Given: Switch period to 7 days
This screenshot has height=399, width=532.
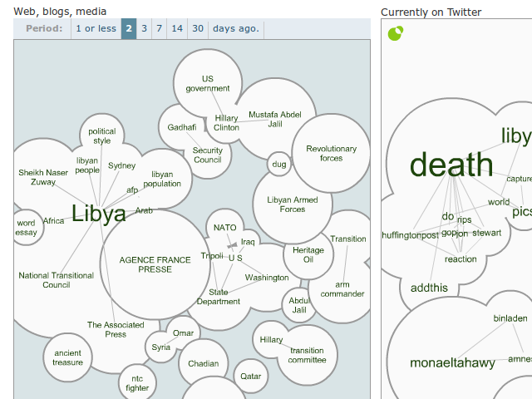Looking at the screenshot, I should (x=160, y=29).
